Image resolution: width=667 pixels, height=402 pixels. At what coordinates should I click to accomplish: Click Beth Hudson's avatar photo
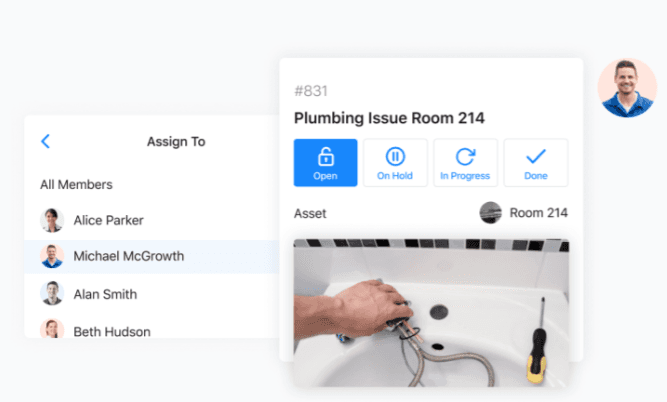pyautogui.click(x=52, y=329)
